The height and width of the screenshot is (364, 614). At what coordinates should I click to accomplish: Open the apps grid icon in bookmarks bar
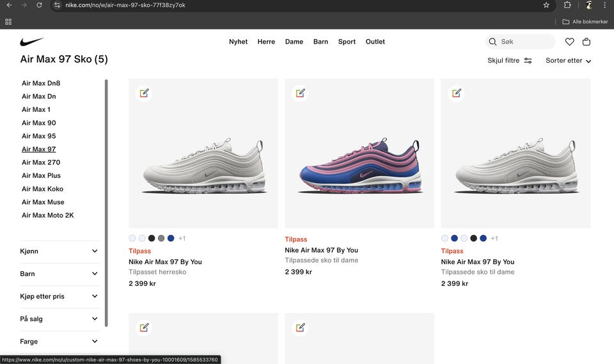(x=8, y=22)
